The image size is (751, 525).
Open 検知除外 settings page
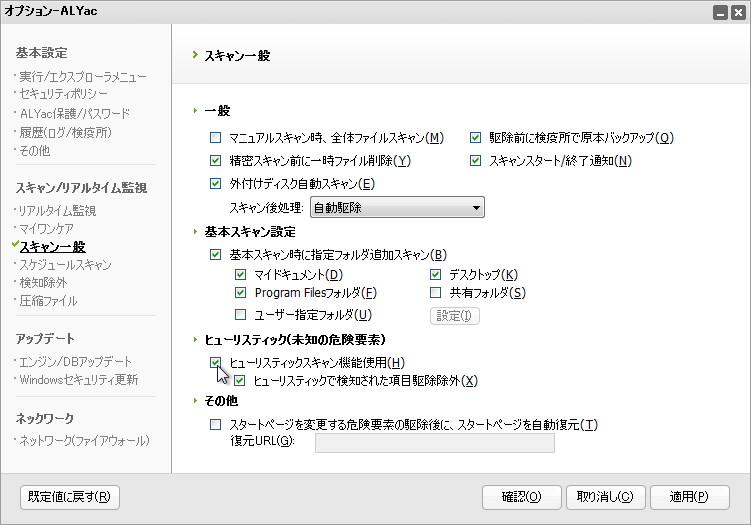pos(43,283)
